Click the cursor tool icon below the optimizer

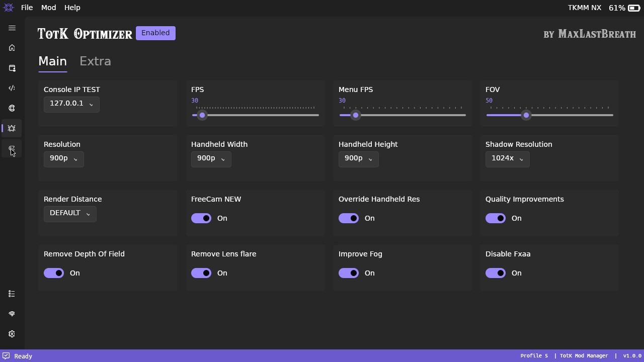(12, 149)
